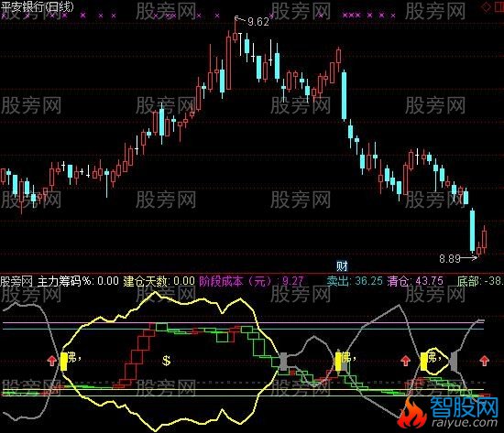
Task: Click the red up arrow left of the third yellow bar
Action: pos(406,361)
